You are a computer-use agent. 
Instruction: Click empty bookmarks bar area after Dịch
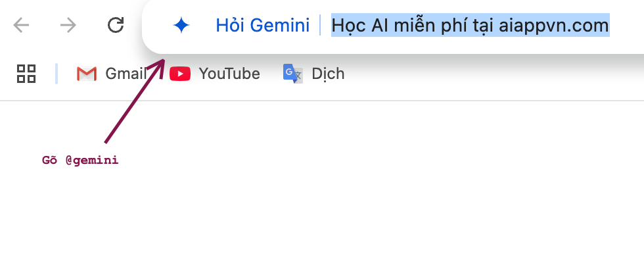pos(493,74)
